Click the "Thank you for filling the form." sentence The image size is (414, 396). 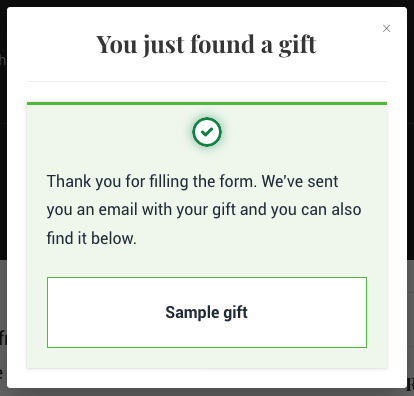(x=152, y=182)
